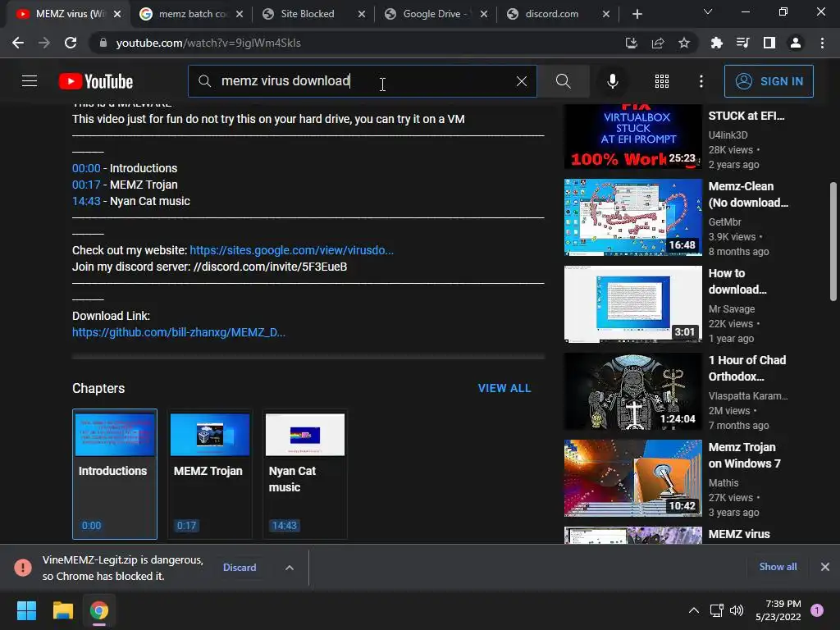The image size is (840, 630).
Task: Click the browser forward arrow
Action: 44,43
